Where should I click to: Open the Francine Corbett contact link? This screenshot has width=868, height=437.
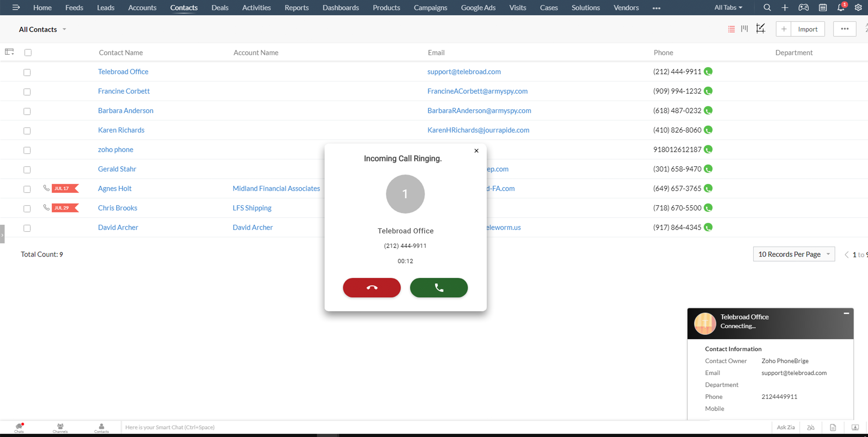click(124, 91)
